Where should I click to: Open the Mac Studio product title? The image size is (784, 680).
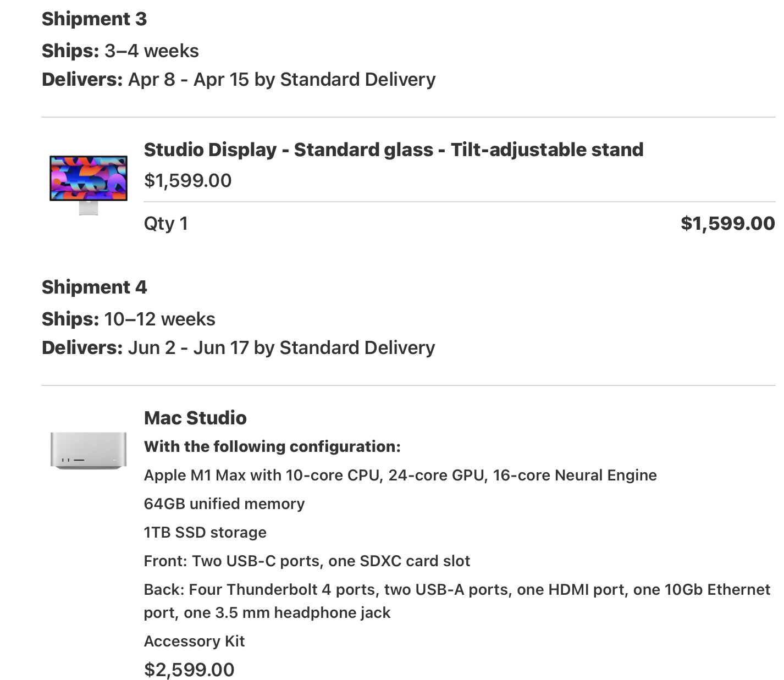coord(195,418)
